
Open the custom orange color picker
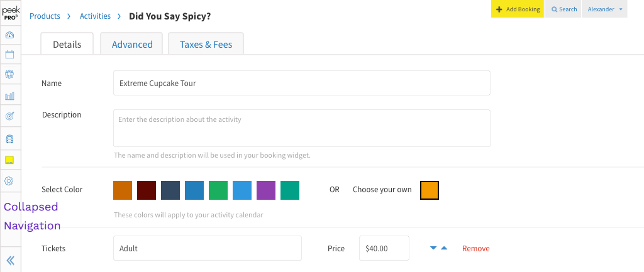tap(430, 190)
